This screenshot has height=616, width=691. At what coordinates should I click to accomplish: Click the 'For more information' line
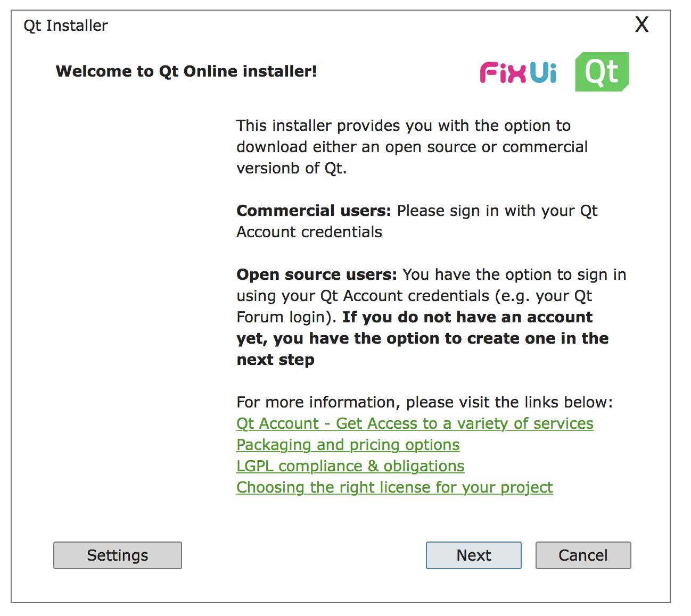pyautogui.click(x=424, y=402)
